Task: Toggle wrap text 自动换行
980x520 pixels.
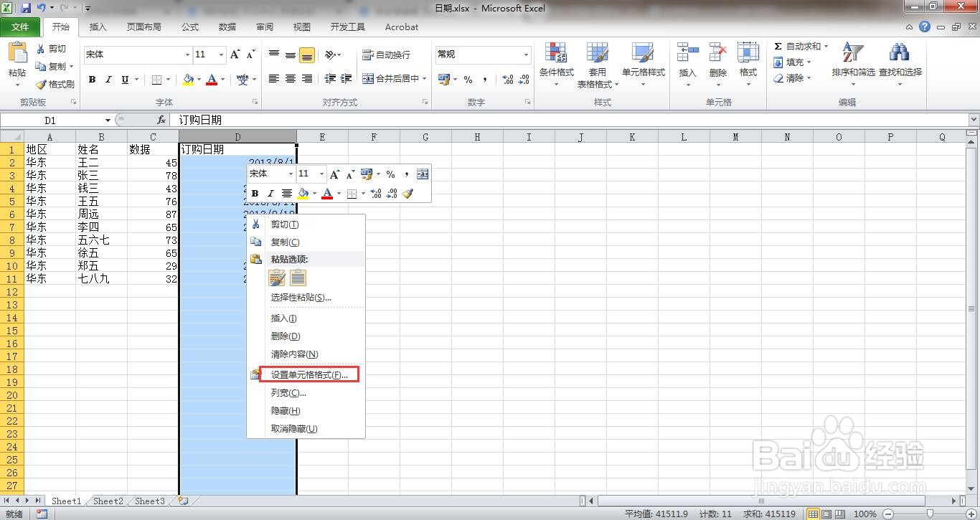Action: (x=387, y=55)
